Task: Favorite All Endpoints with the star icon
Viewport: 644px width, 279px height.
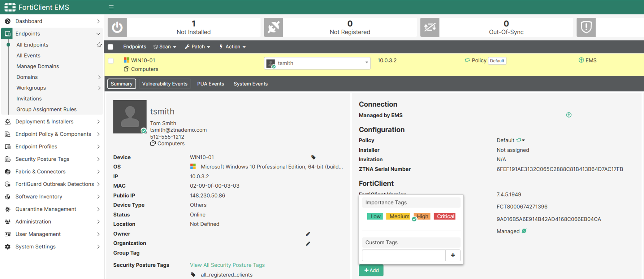Action: click(99, 45)
